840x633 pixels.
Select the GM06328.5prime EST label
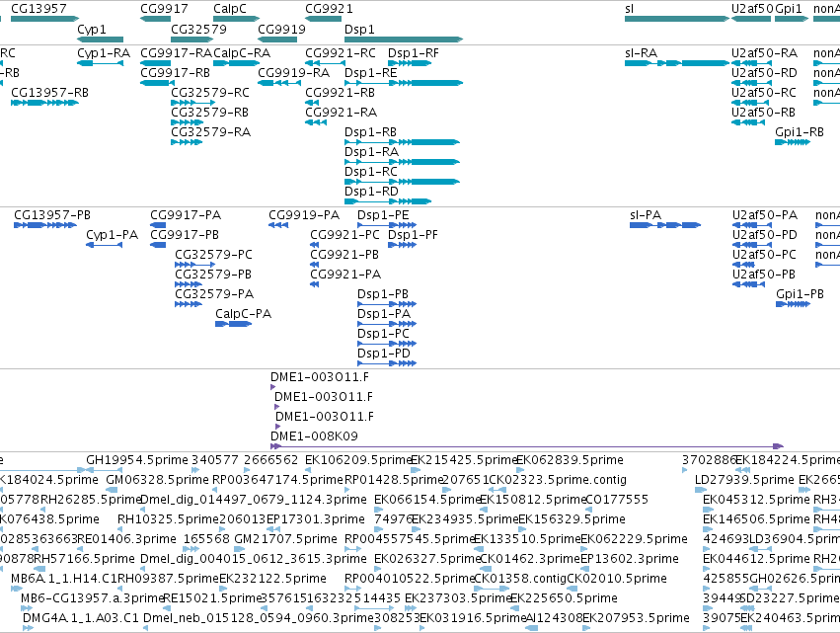(158, 480)
